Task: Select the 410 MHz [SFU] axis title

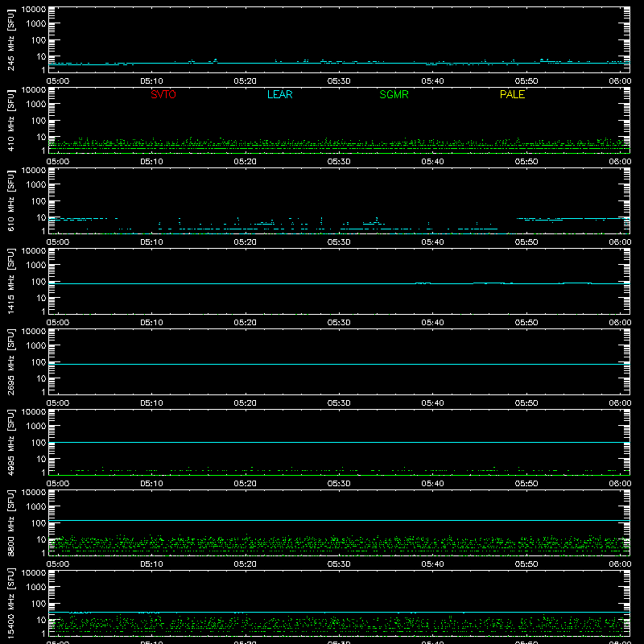Action: point(11,120)
